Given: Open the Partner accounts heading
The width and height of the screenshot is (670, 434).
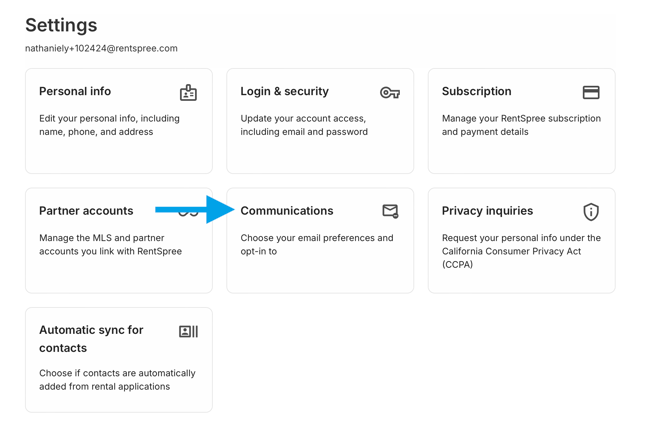Looking at the screenshot, I should (x=86, y=211).
